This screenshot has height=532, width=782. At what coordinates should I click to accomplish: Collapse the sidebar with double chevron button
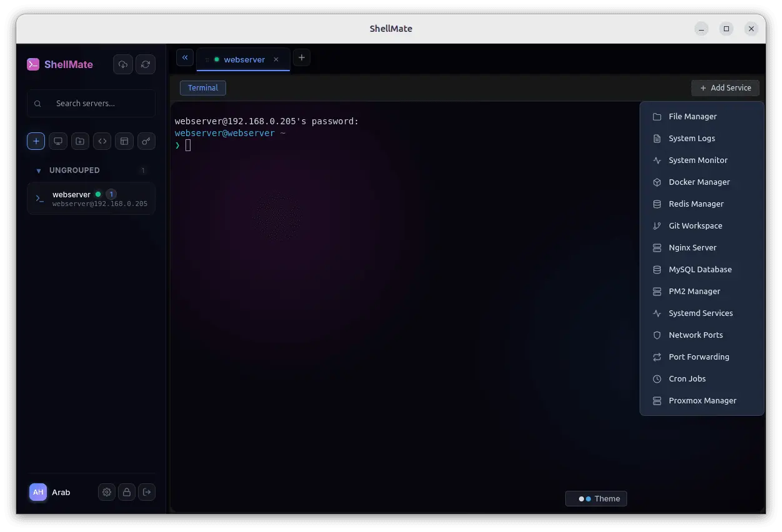185,57
